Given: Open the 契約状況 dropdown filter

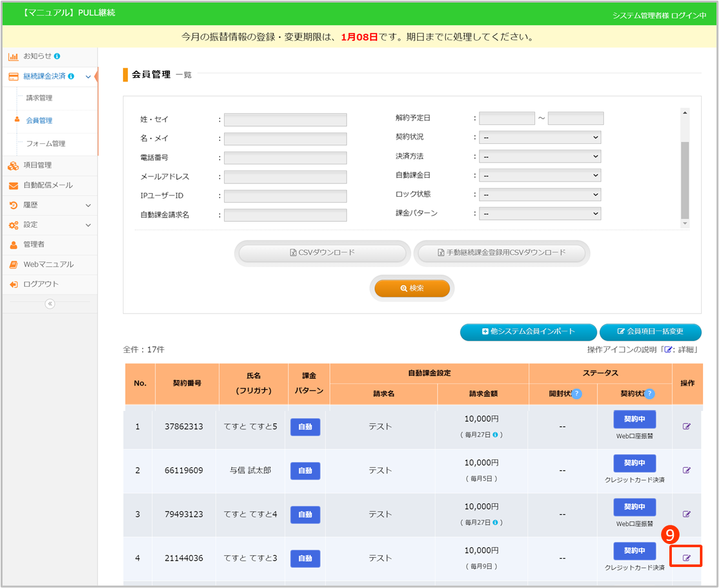Looking at the screenshot, I should pyautogui.click(x=539, y=137).
